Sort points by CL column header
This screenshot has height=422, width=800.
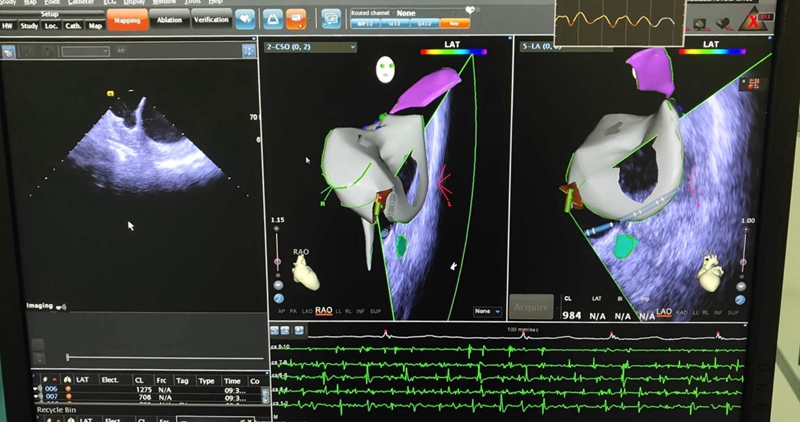point(139,381)
